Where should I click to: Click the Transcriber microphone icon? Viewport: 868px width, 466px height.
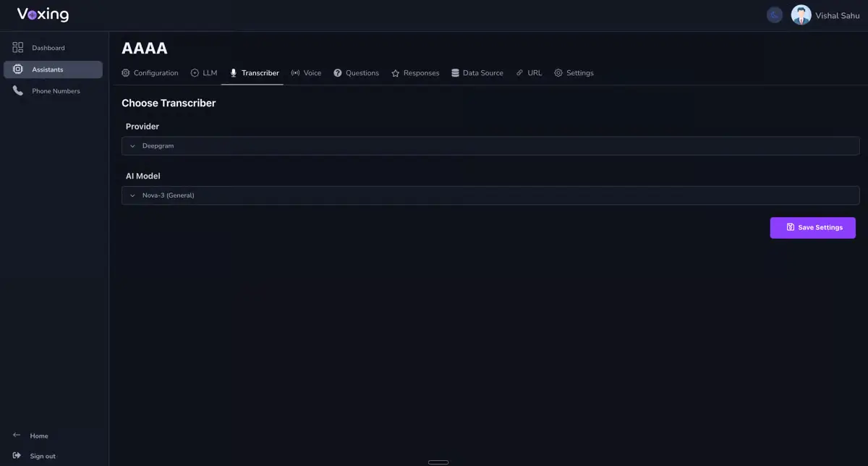[x=233, y=72]
